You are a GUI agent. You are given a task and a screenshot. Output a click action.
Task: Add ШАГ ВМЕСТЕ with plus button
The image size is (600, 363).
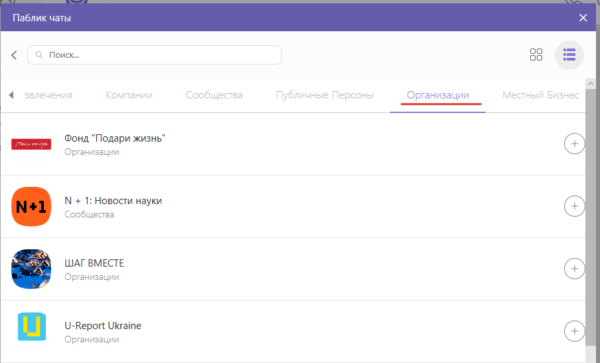point(574,269)
